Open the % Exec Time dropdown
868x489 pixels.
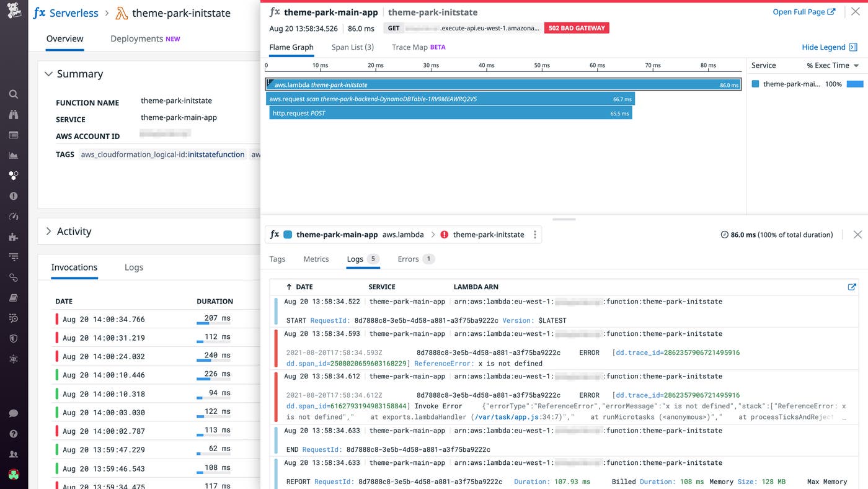[833, 65]
